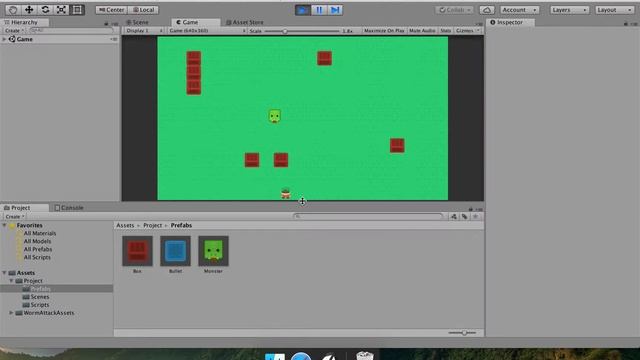Select All Scripts favorite
This screenshot has width=640, height=360.
click(x=37, y=257)
